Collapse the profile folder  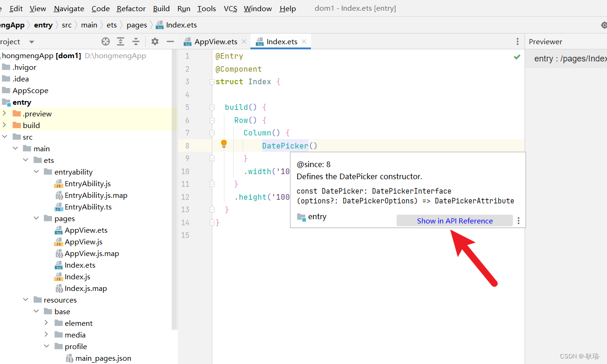(x=47, y=346)
